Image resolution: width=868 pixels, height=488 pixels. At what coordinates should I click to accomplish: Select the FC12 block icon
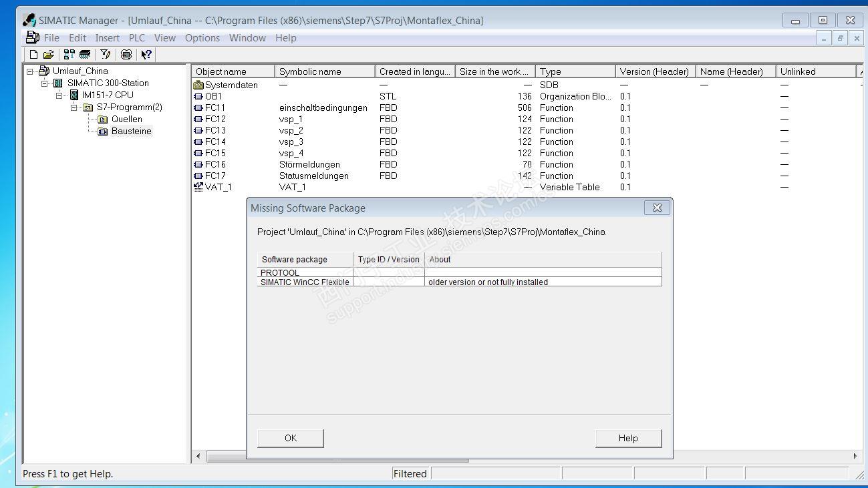[198, 119]
